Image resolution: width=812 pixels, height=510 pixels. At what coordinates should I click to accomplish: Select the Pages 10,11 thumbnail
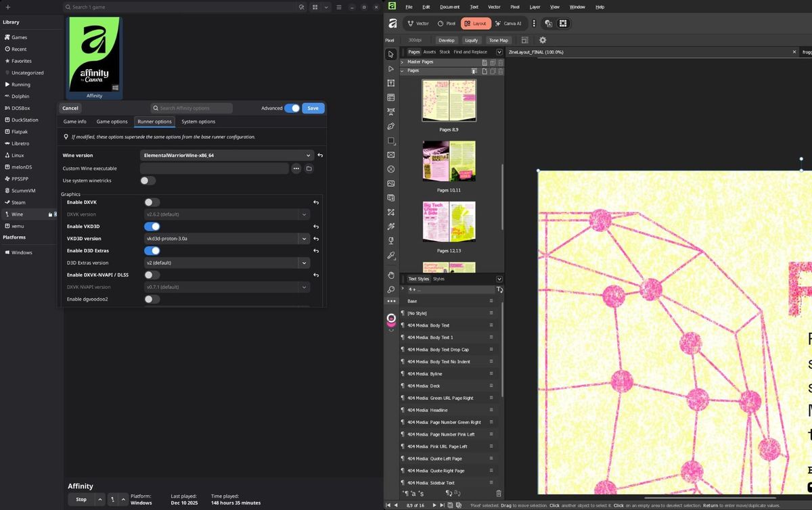click(449, 161)
